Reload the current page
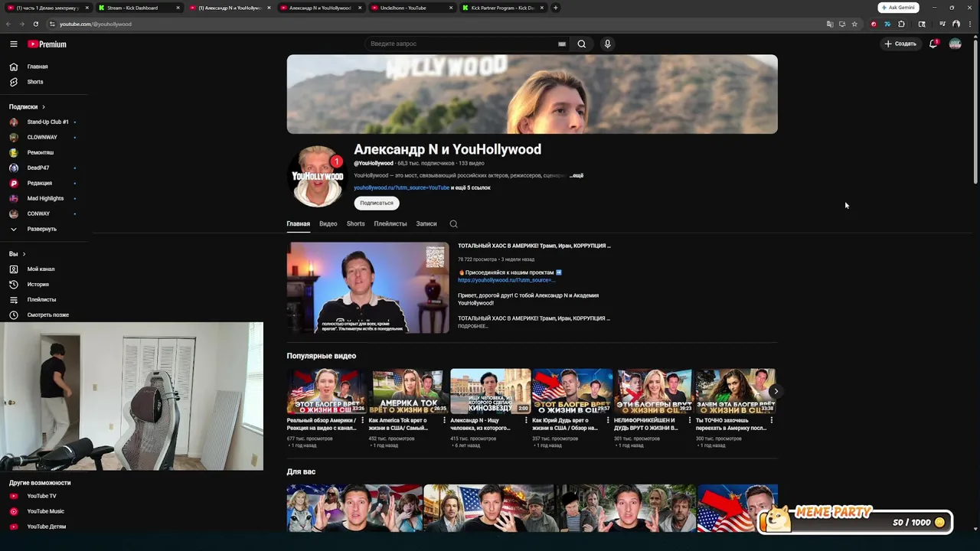Screen dimensions: 980x551 (35, 24)
